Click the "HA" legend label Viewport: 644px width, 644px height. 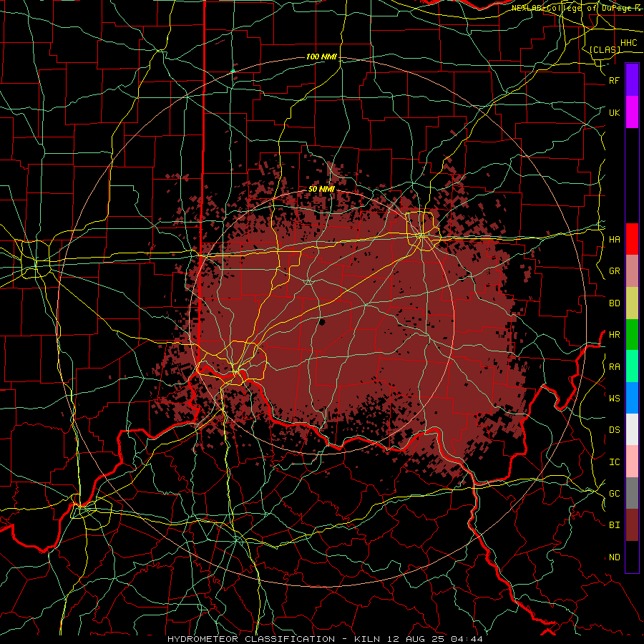[614, 239]
